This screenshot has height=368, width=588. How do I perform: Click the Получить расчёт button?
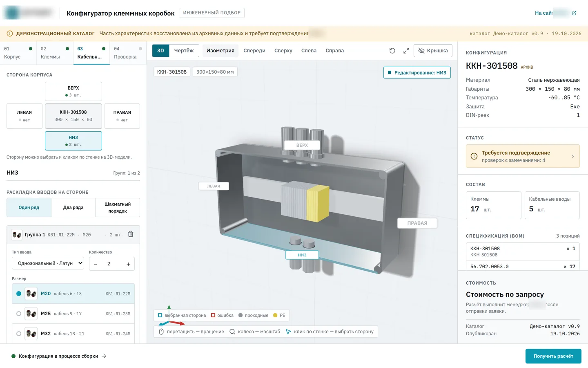pyautogui.click(x=553, y=356)
